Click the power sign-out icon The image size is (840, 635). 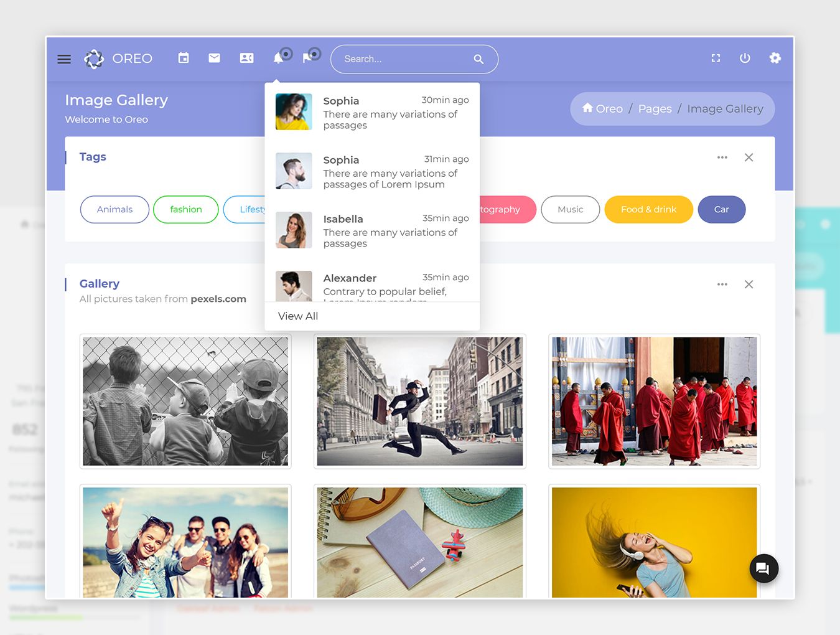745,58
